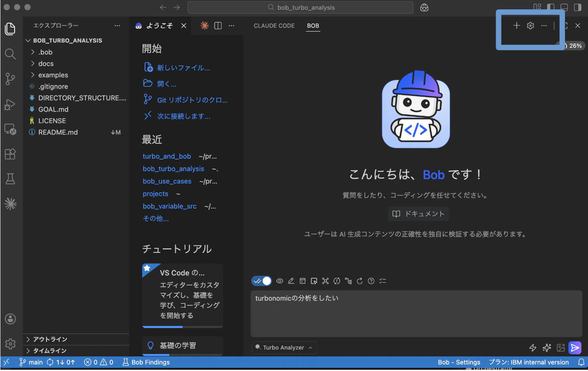Select the BOB panel tab

pyautogui.click(x=313, y=26)
